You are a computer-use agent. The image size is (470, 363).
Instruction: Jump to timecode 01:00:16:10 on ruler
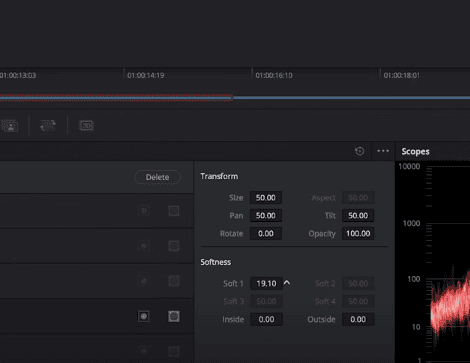pyautogui.click(x=274, y=75)
